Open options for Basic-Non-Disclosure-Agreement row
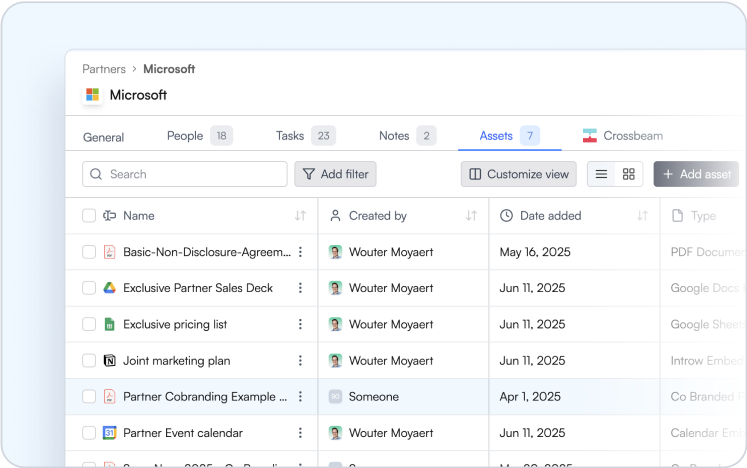Image resolution: width=747 pixels, height=468 pixels. pos(300,252)
